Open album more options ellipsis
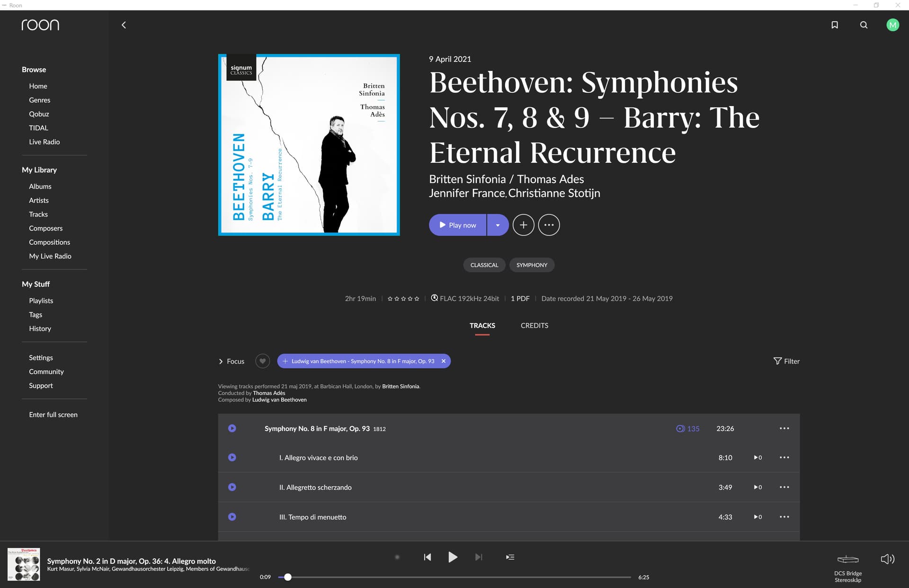 [x=549, y=225]
